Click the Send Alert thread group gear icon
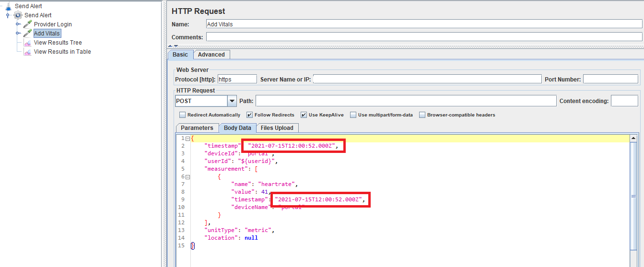Viewport: 644px width, 267px height. [18, 15]
